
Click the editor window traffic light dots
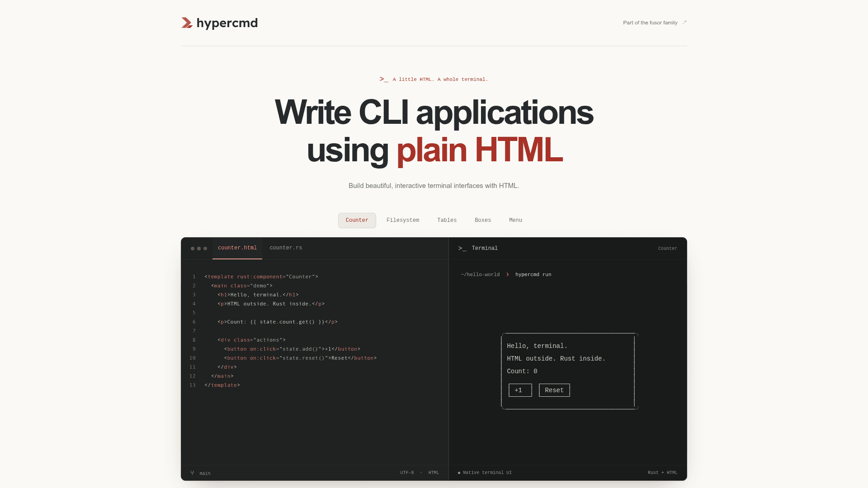tap(199, 249)
